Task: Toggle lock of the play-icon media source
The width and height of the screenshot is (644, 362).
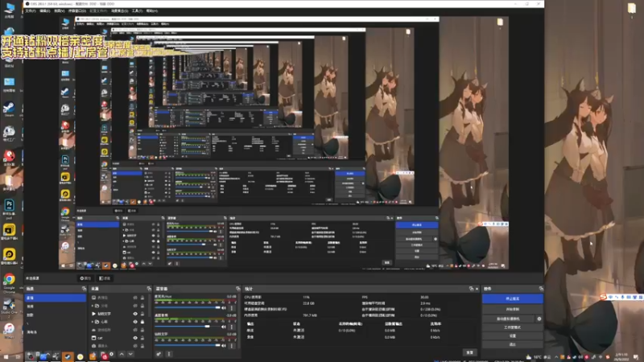Action: 142,314
